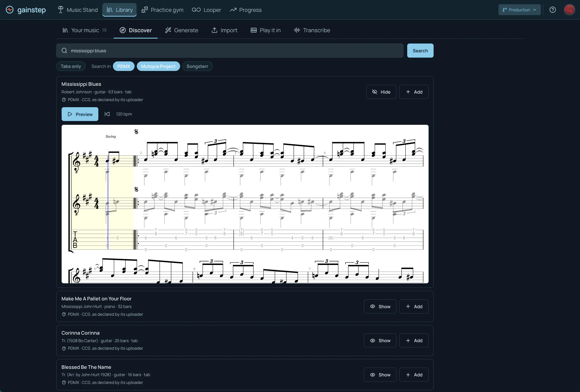Viewport: 580px width, 392px height.
Task: View the Progress page
Action: point(245,10)
